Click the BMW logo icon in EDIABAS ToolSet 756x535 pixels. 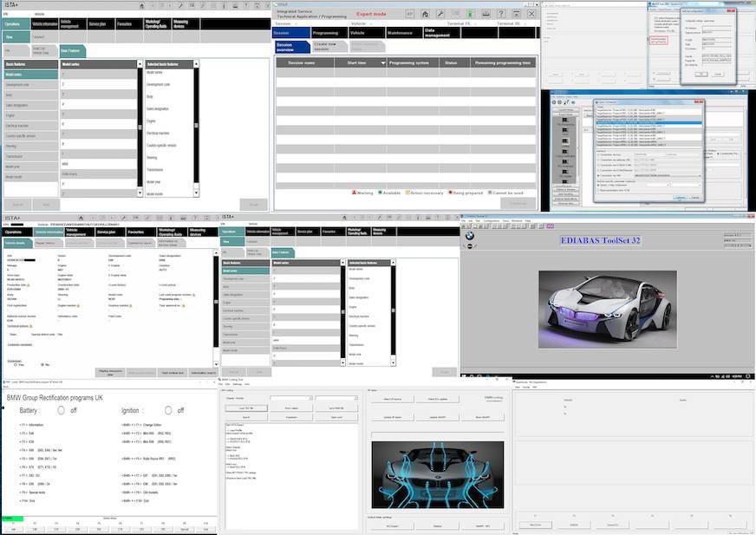tap(470, 236)
